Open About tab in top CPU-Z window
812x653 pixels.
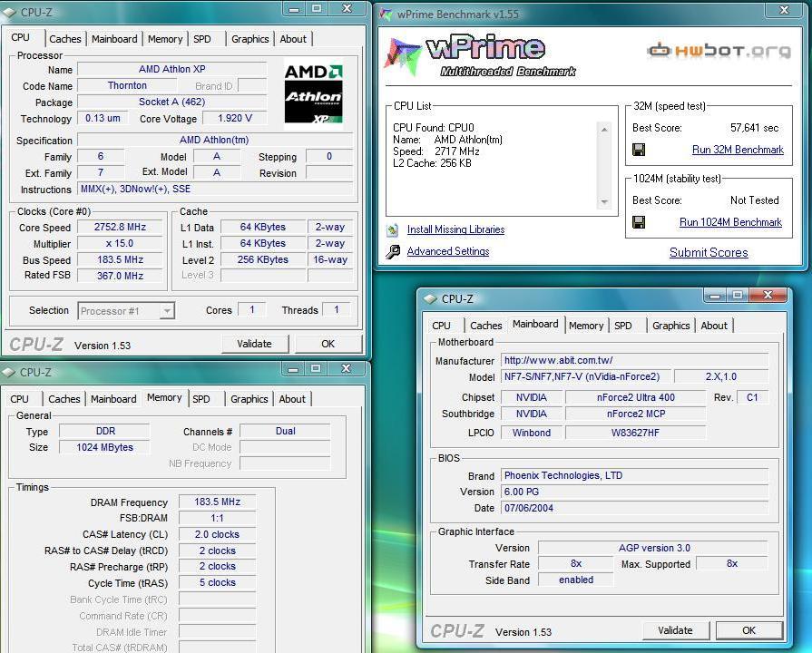(x=293, y=39)
